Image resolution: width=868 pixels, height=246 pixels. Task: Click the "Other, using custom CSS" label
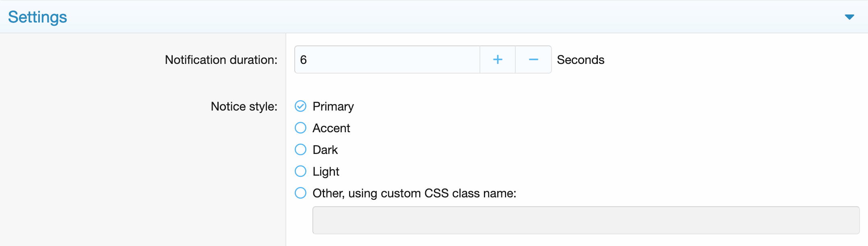tap(414, 193)
